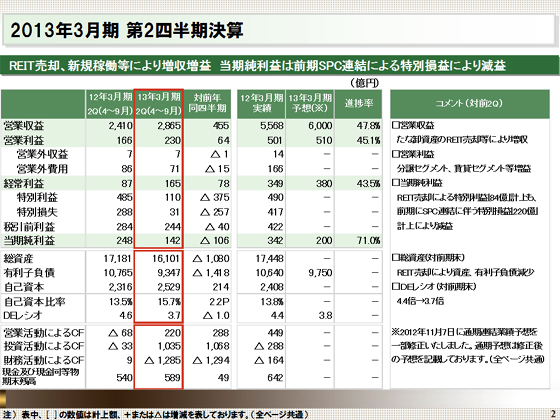Click the 230 operating profit value

[x=172, y=140]
